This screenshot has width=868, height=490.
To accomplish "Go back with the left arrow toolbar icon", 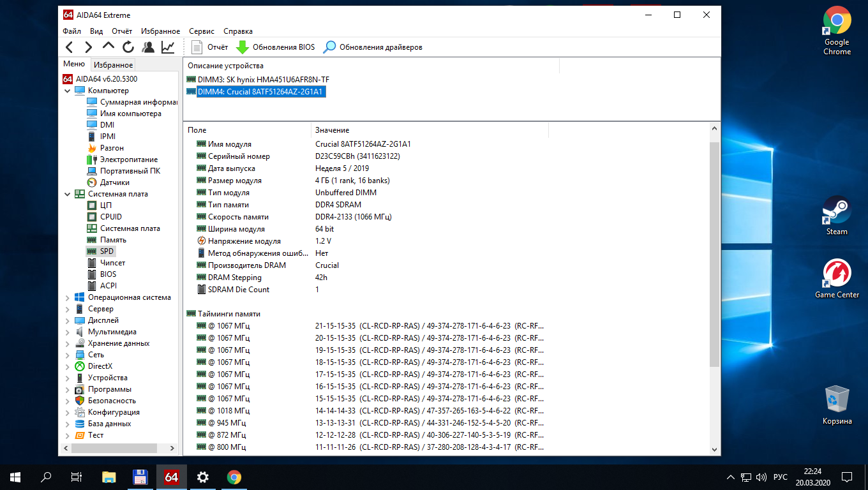I will pos(70,47).
